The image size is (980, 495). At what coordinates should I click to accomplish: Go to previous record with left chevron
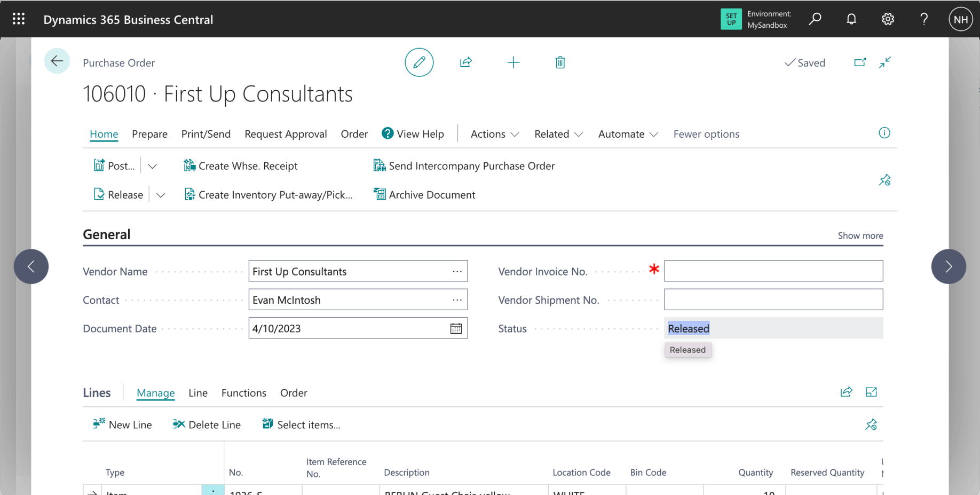[31, 266]
